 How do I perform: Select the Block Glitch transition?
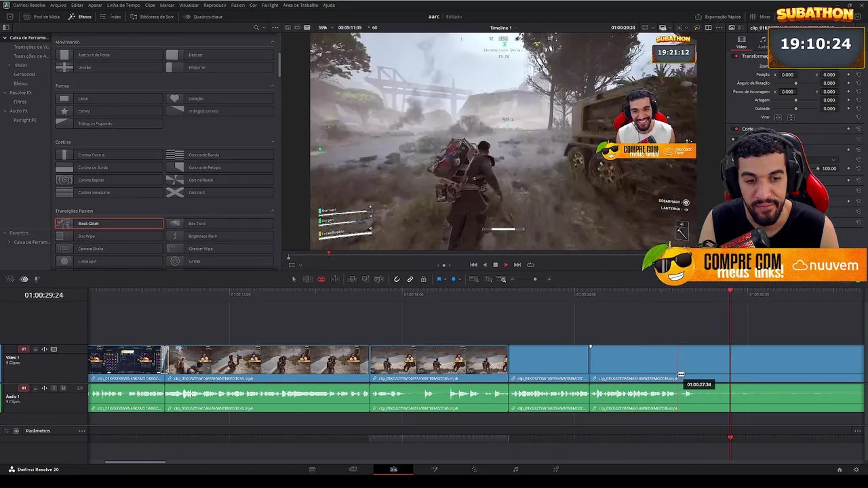pyautogui.click(x=109, y=224)
